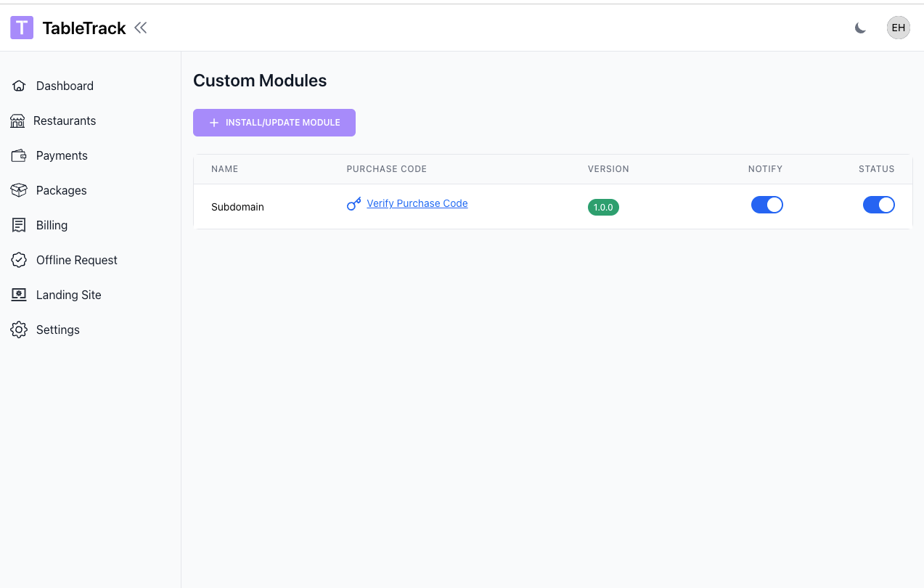Open the EH user avatar menu
The image size is (924, 588).
(898, 28)
